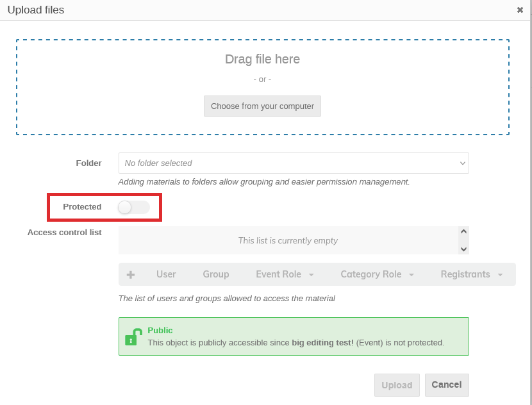Click the empty access control list box
Image resolution: width=532 pixels, height=405 pixels.
(x=288, y=241)
